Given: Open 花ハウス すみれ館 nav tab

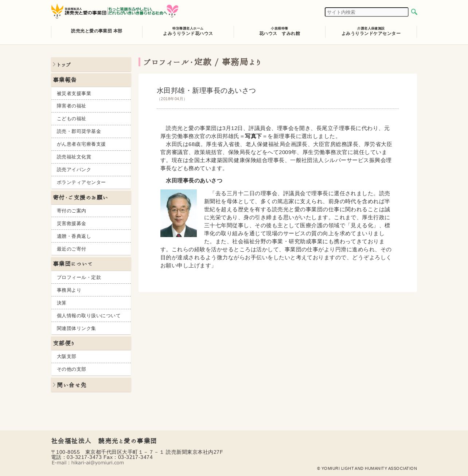Looking at the screenshot, I should [x=280, y=32].
